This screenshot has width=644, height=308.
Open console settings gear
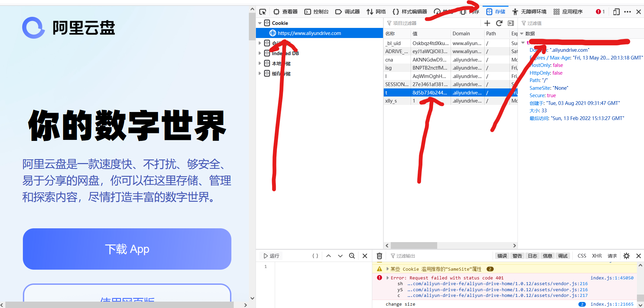(627, 256)
